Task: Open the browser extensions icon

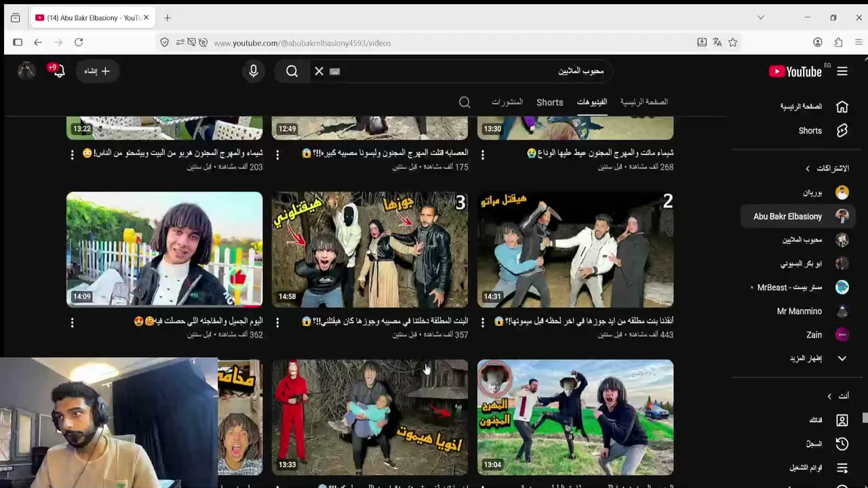Action: coord(838,43)
